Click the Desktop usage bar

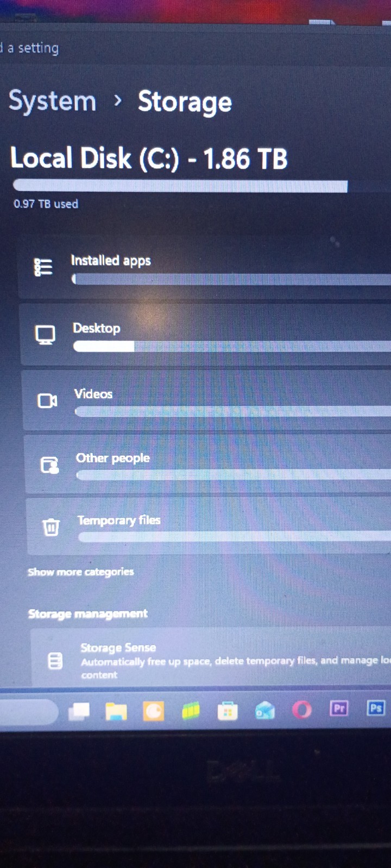pyautogui.click(x=232, y=346)
